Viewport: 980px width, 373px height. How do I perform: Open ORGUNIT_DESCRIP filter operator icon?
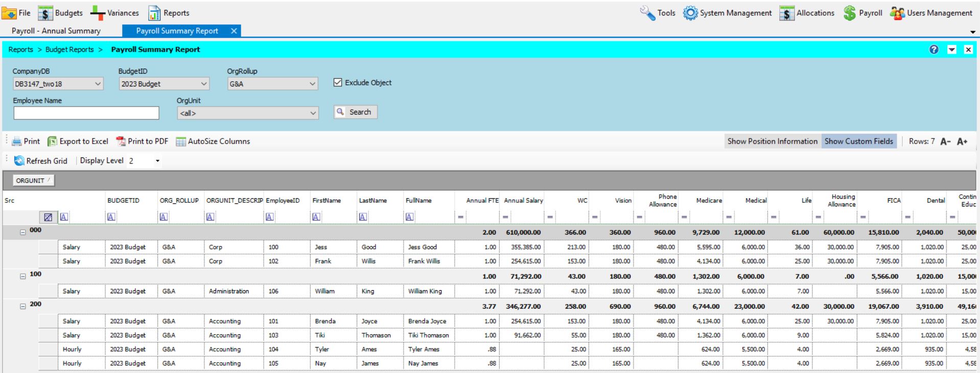point(210,217)
